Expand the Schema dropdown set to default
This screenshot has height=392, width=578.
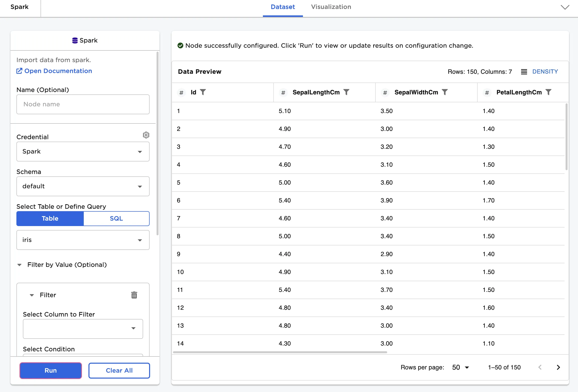(x=83, y=186)
